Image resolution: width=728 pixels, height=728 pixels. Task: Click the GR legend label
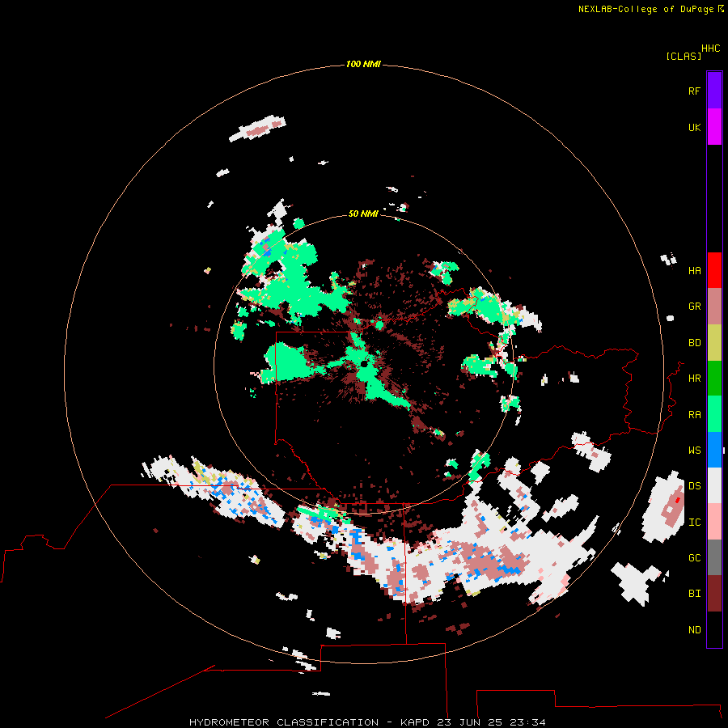[694, 307]
